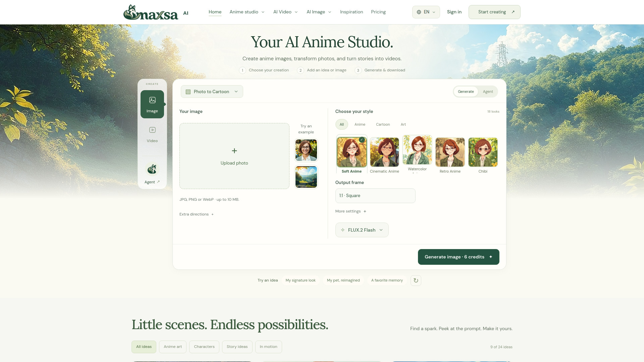Open the EN language dropdown
The width and height of the screenshot is (644, 362).
point(426,12)
